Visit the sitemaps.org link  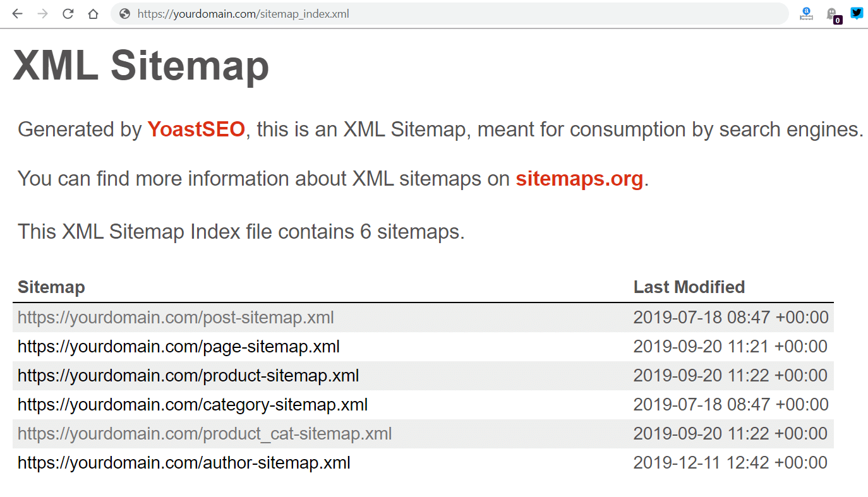579,179
